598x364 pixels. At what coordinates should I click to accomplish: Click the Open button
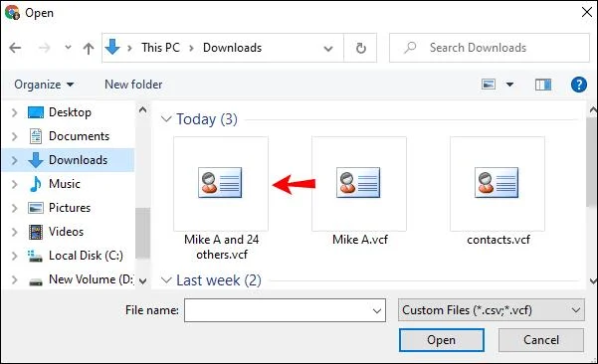point(442,340)
